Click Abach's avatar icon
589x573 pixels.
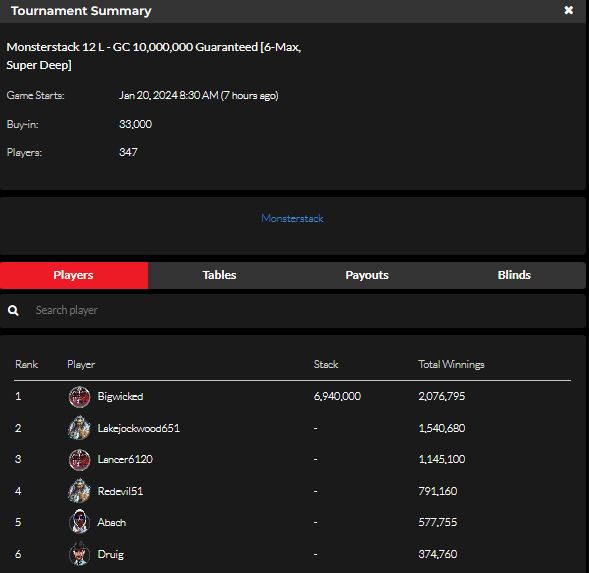pos(80,522)
